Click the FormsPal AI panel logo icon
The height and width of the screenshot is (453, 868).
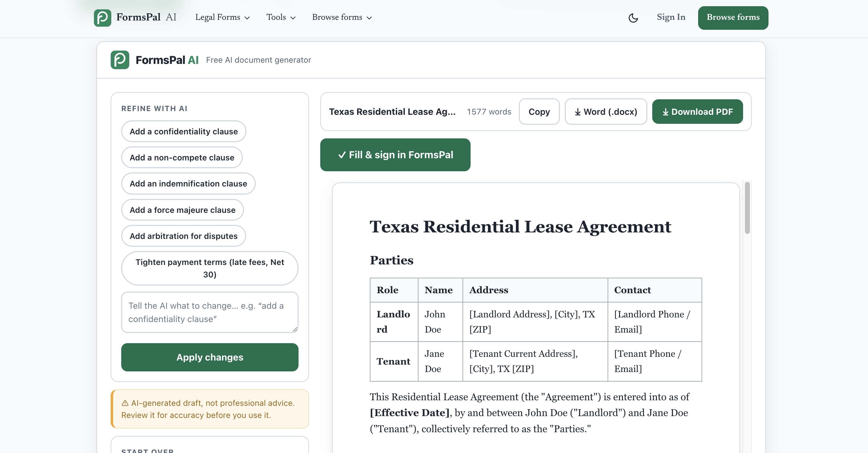[120, 60]
